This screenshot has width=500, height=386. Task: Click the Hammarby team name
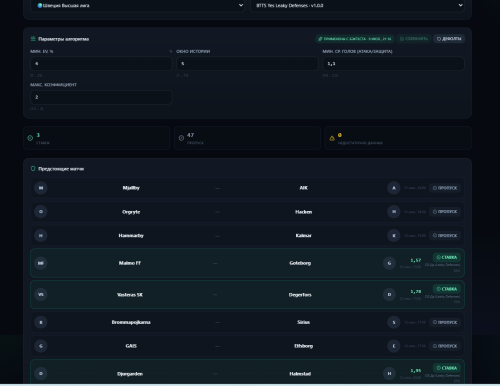point(131,236)
